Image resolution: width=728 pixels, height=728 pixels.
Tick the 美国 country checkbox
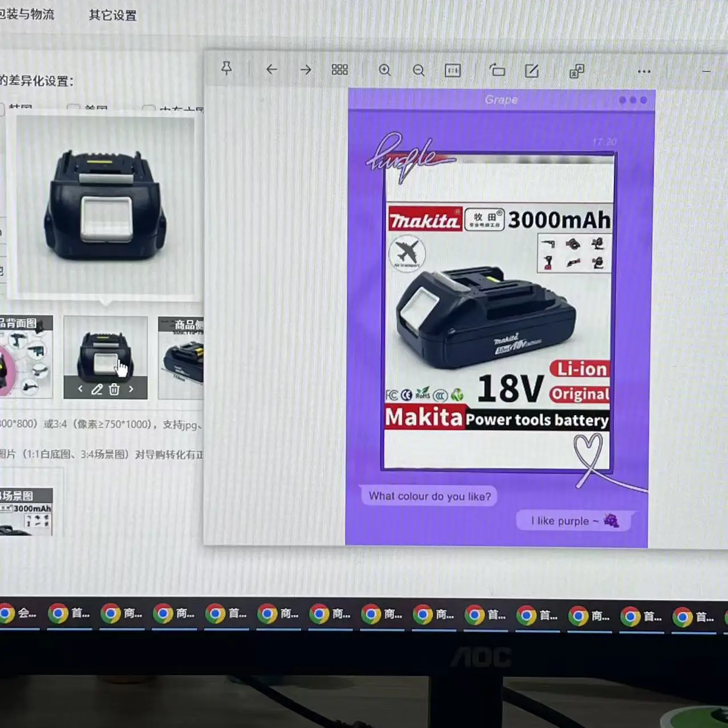(73, 108)
